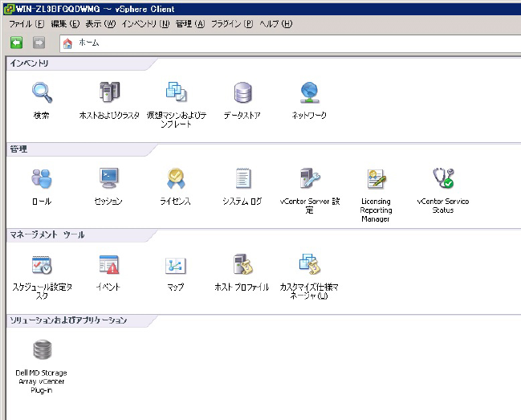Open スケジュール設定タスク (Scheduled Tasks) icon

pyautogui.click(x=42, y=264)
